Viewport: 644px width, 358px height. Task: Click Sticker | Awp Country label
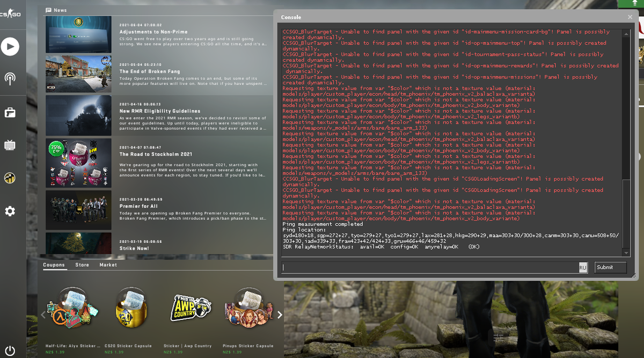click(188, 346)
